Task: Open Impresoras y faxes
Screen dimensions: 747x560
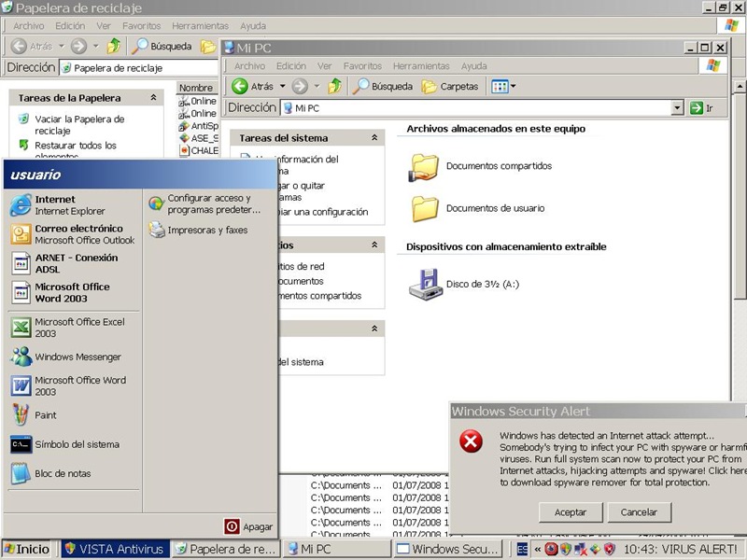Action: point(198,230)
